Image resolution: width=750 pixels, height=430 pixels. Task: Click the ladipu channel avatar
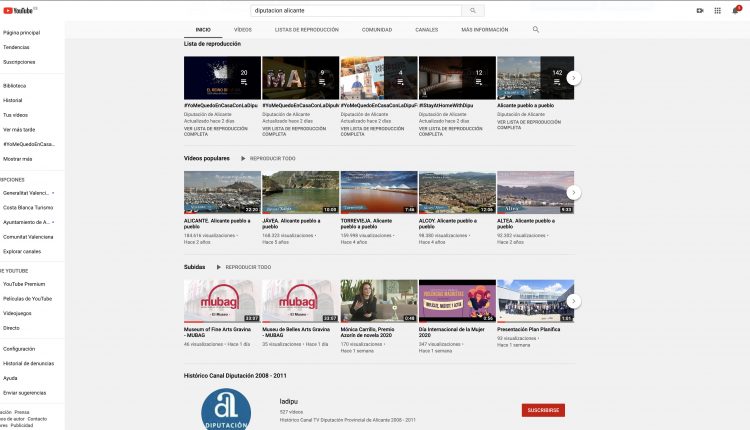pos(226,410)
